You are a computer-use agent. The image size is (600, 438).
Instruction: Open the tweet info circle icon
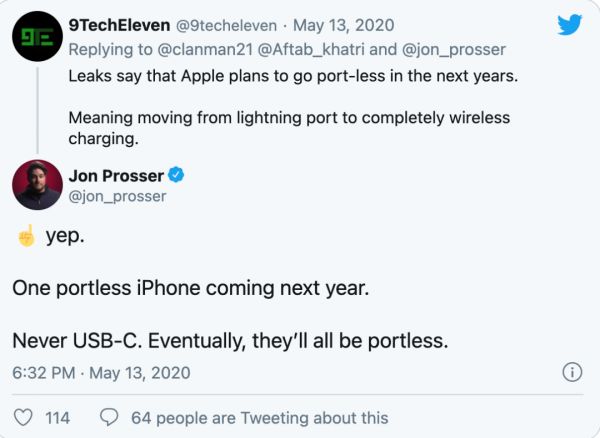[x=572, y=373]
